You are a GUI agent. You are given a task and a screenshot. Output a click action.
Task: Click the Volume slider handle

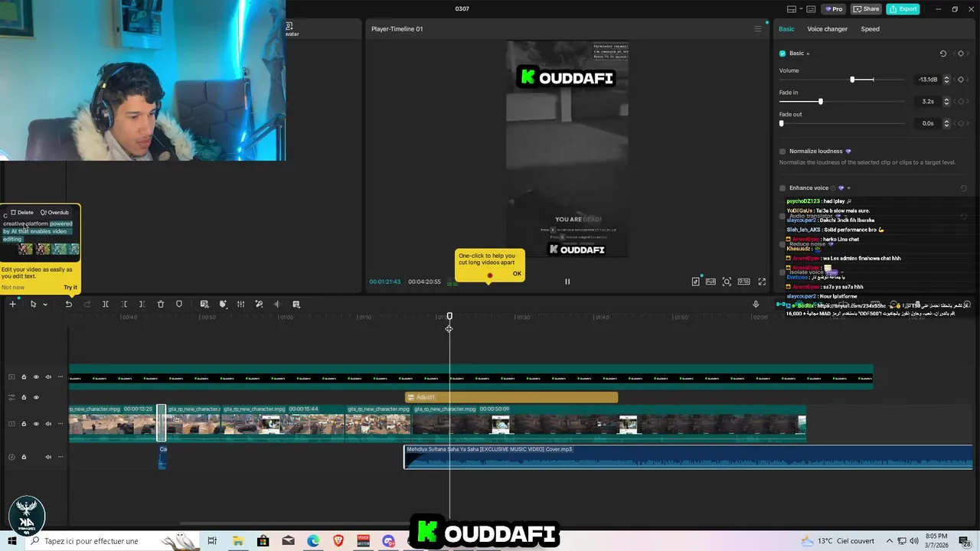[x=852, y=80]
